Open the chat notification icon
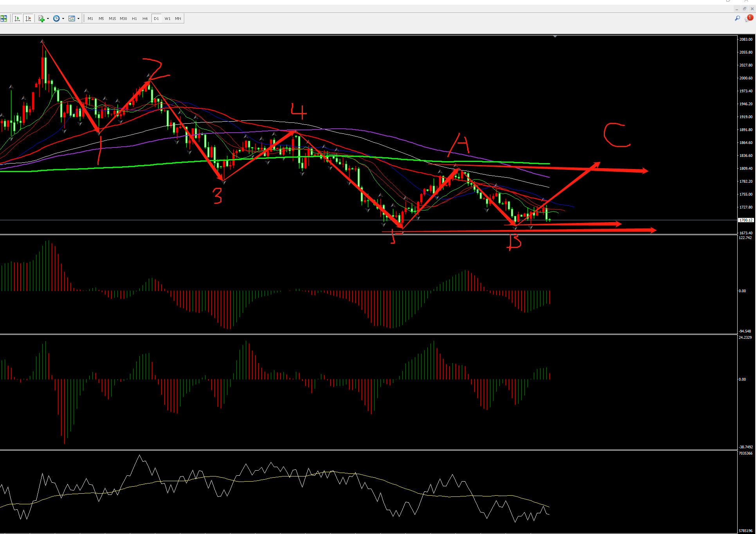The width and height of the screenshot is (756, 534). pyautogui.click(x=749, y=18)
